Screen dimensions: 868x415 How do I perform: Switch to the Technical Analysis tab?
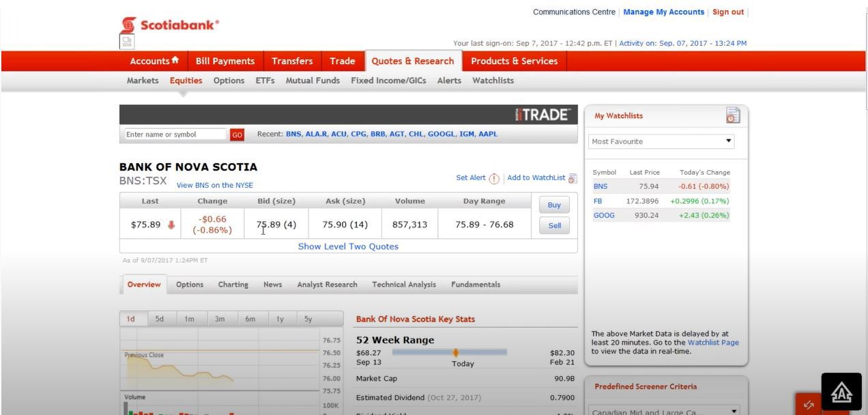point(404,285)
